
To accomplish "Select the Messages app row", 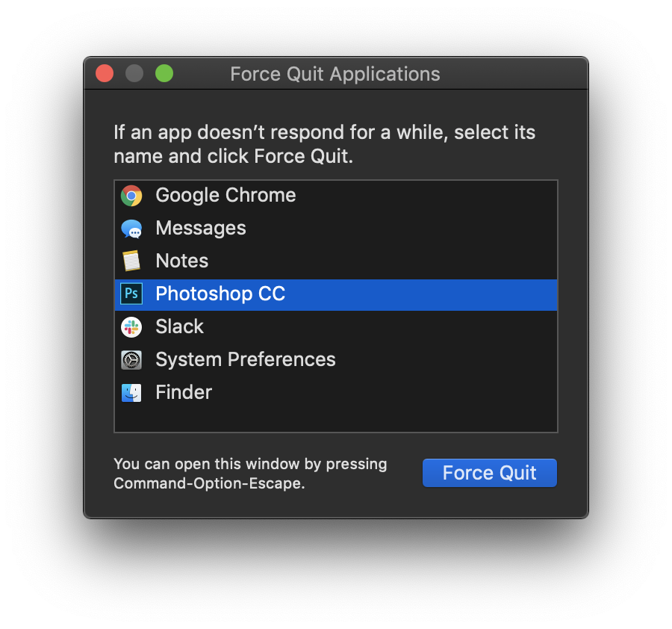I will coord(335,229).
